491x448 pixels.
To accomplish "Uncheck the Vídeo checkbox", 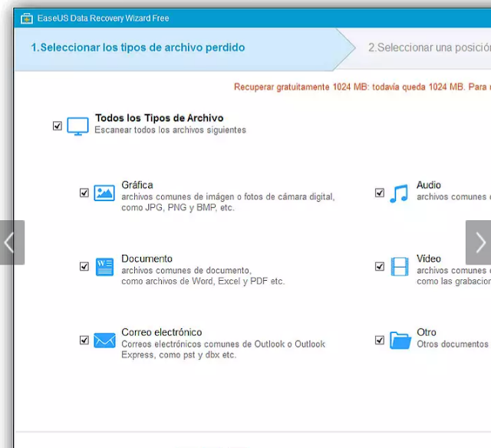I will click(380, 266).
